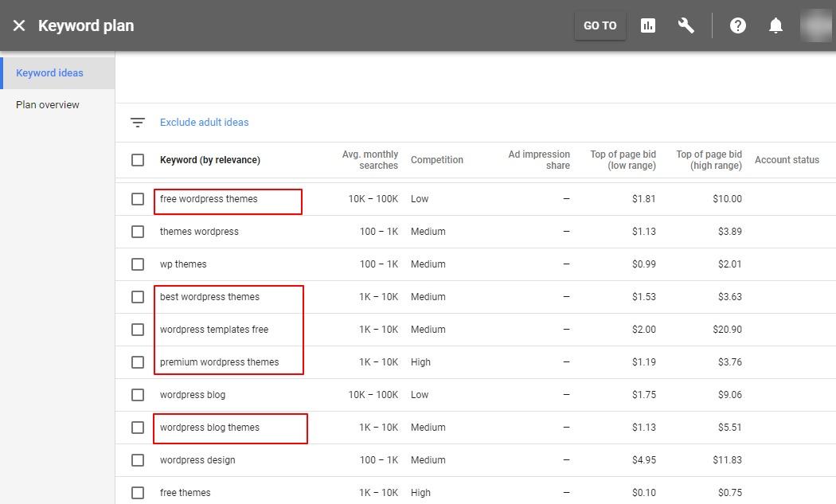The height and width of the screenshot is (504, 836).
Task: Sort by Avg. monthly searches column header
Action: (370, 160)
